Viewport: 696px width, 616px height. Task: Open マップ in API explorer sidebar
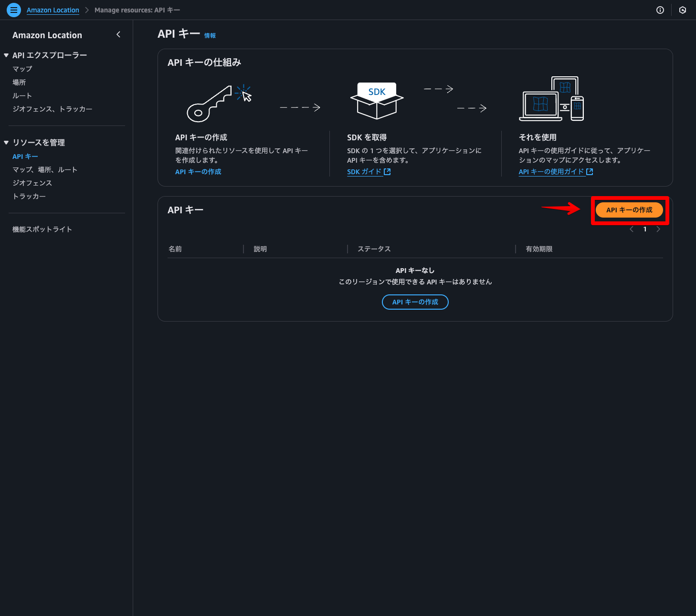22,69
